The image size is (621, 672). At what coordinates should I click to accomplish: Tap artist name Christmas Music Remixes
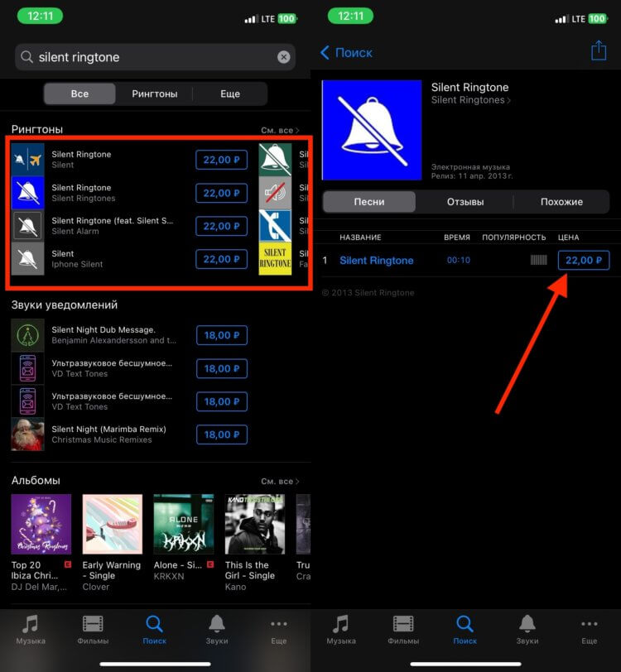tap(102, 439)
